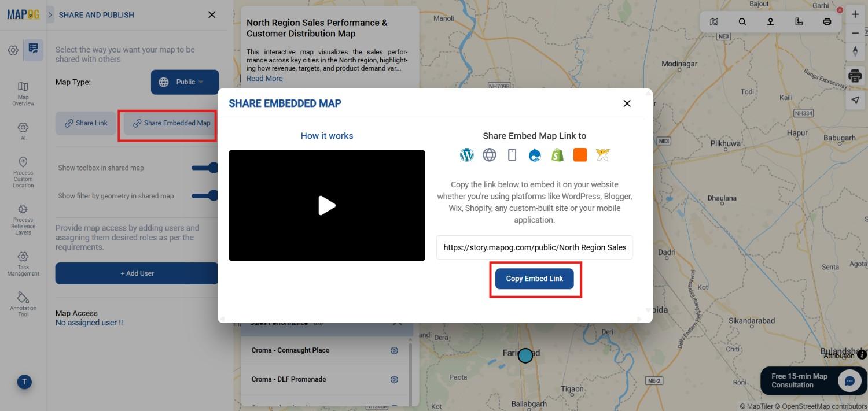
Task: Click the user avatar T
Action: click(24, 382)
